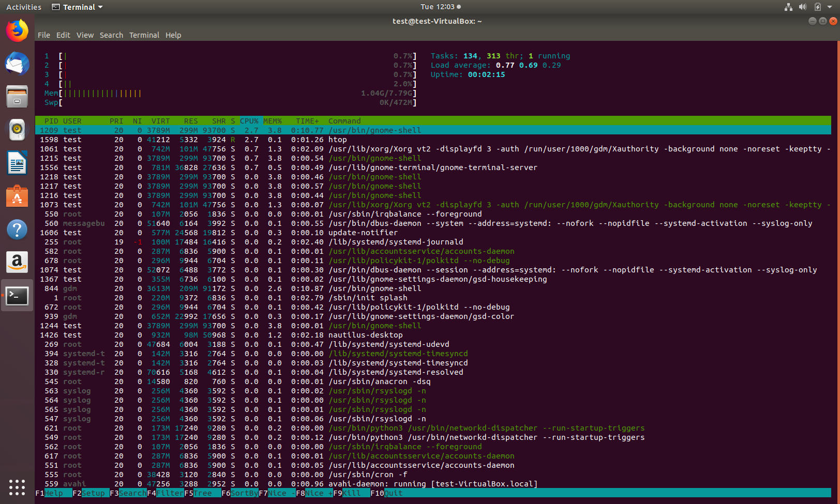Sort by the Command column header
Image resolution: width=840 pixels, height=504 pixels.
(344, 121)
